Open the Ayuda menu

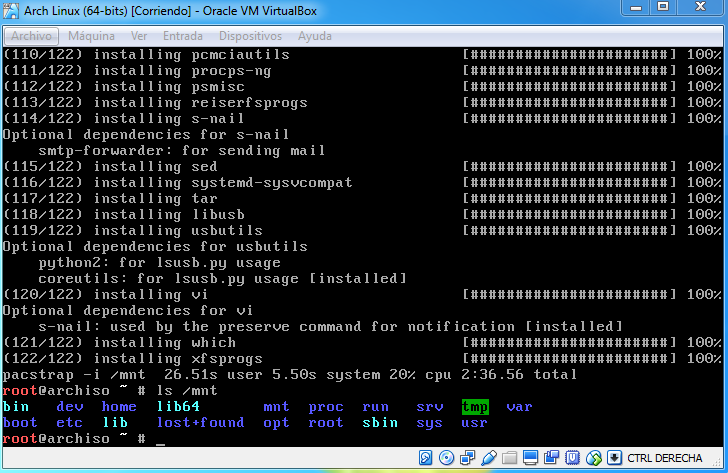(x=315, y=36)
